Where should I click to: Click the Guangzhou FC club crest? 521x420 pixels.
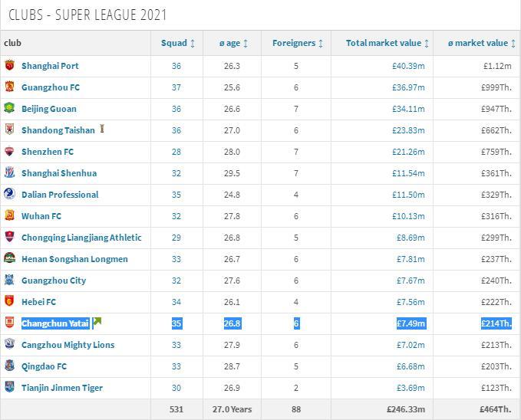point(9,87)
